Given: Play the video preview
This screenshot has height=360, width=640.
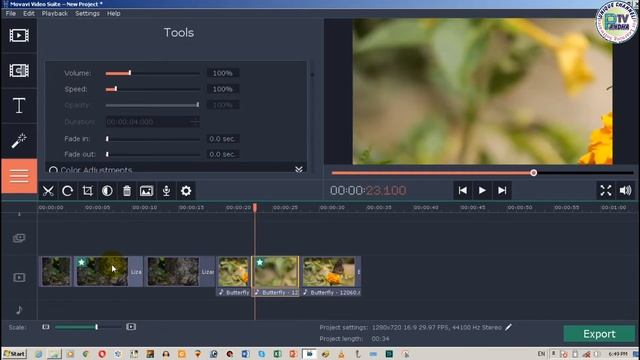Looking at the screenshot, I should [482, 191].
